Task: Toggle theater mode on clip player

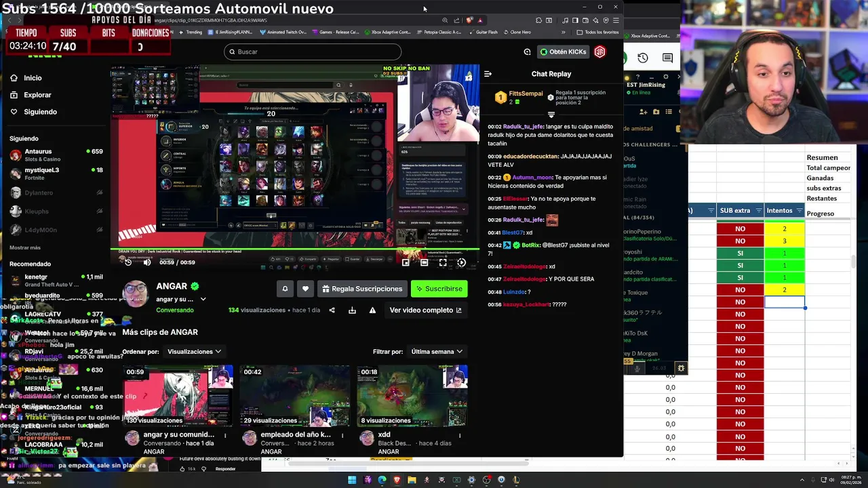Action: pyautogui.click(x=424, y=262)
